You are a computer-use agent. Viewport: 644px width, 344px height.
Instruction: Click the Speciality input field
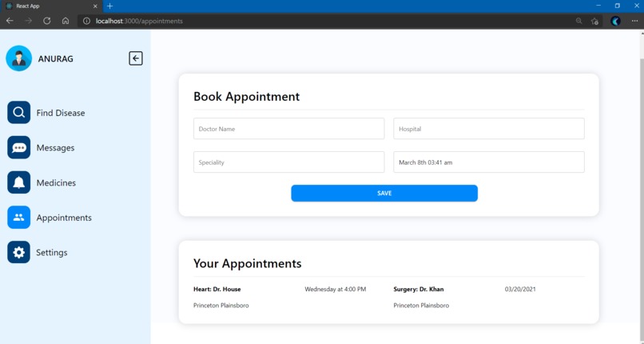(x=288, y=162)
